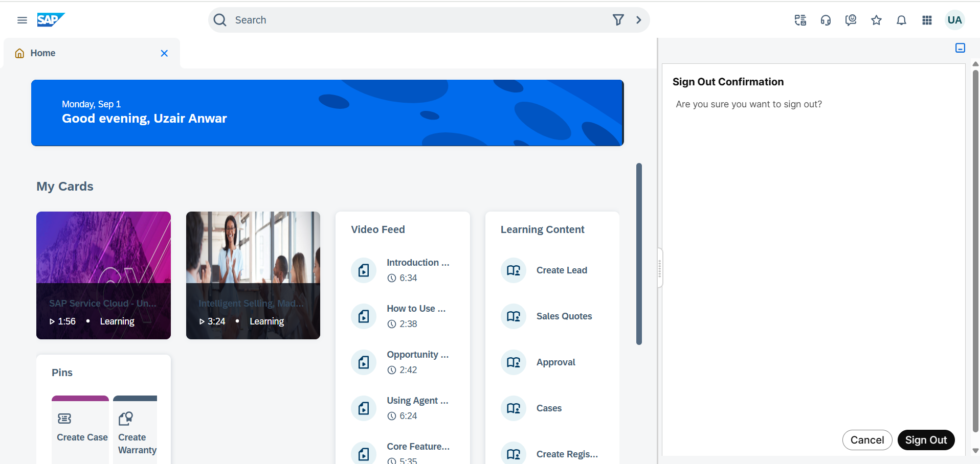Viewport: 980px width, 464px height.
Task: Open the headset support icon
Action: pyautogui.click(x=826, y=20)
